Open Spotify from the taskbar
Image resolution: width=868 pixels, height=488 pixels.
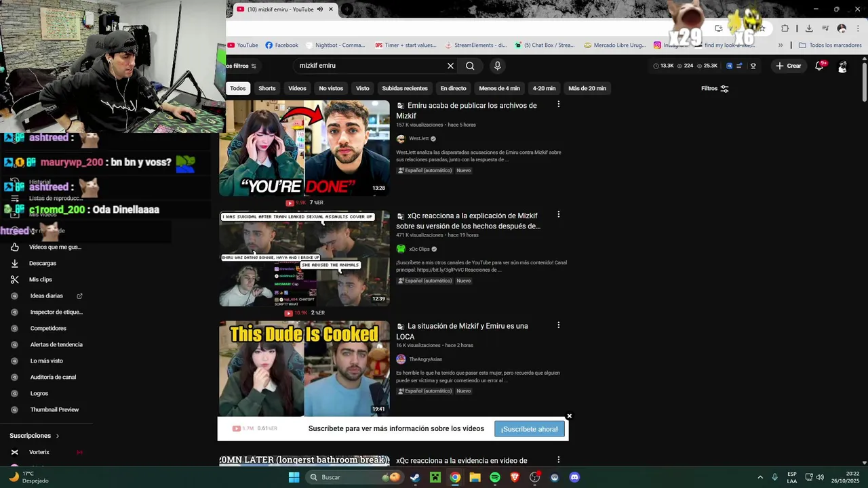point(495,477)
